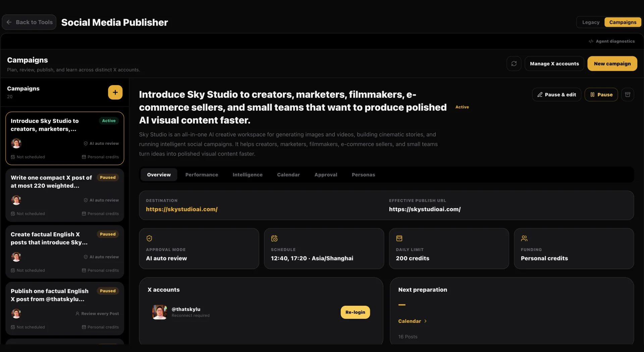Click the shield icon in Approval Mode card
The height and width of the screenshot is (352, 644).
coord(149,238)
